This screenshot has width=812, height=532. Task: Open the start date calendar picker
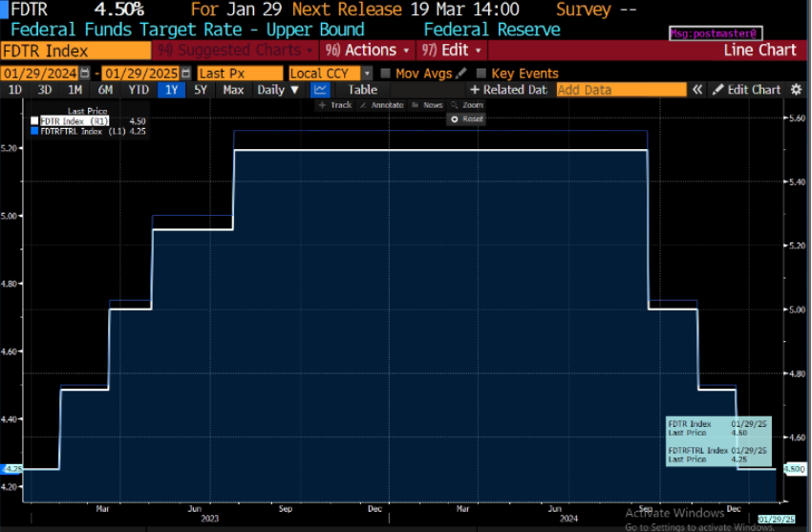pos(86,74)
